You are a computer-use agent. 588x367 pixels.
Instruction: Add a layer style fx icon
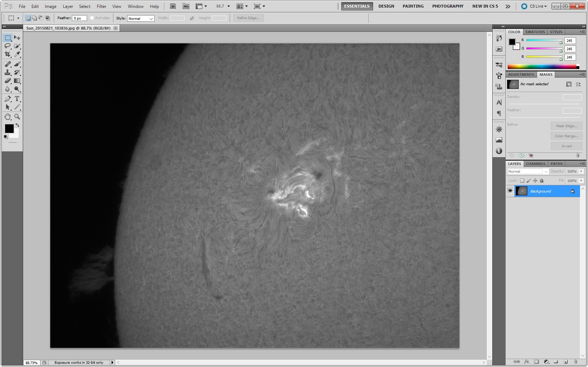pos(527,361)
